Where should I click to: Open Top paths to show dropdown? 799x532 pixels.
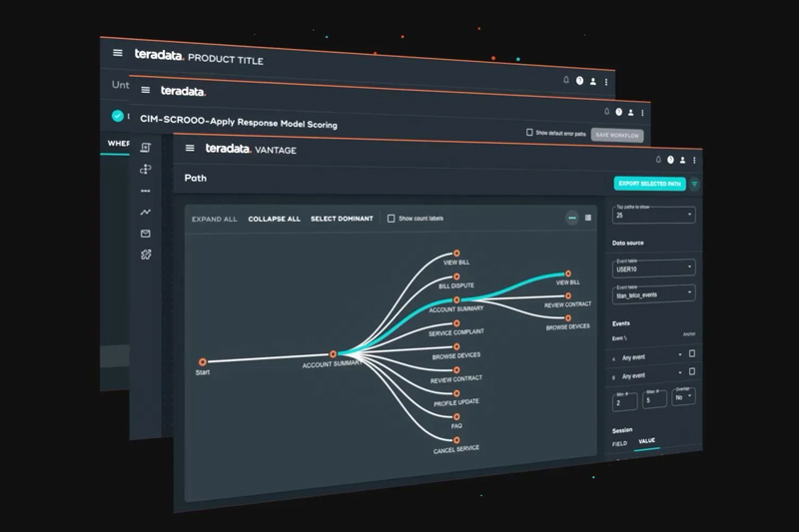click(654, 215)
